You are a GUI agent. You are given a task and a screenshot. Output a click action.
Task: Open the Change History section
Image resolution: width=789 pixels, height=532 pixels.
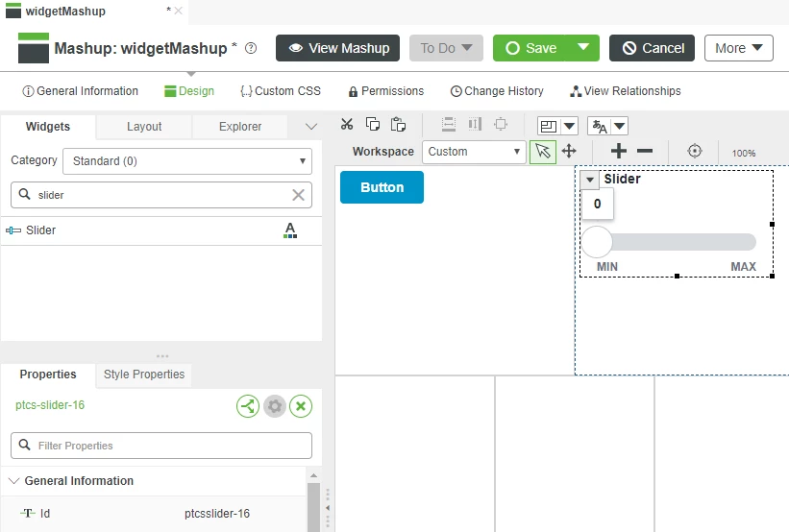coord(497,91)
